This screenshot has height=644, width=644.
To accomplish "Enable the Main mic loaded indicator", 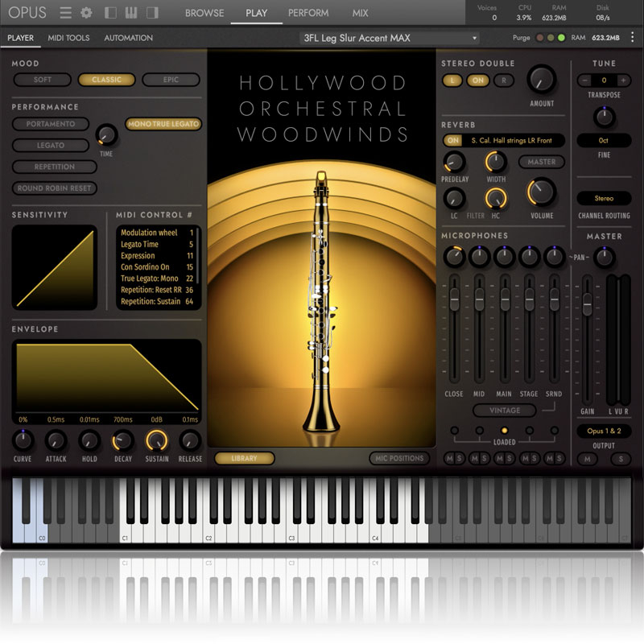I will [x=504, y=431].
